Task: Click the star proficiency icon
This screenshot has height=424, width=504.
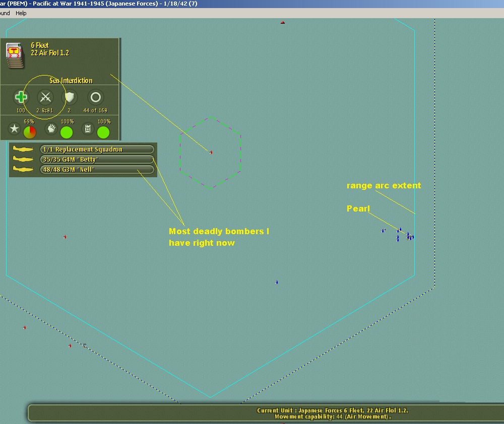Action: (x=14, y=129)
